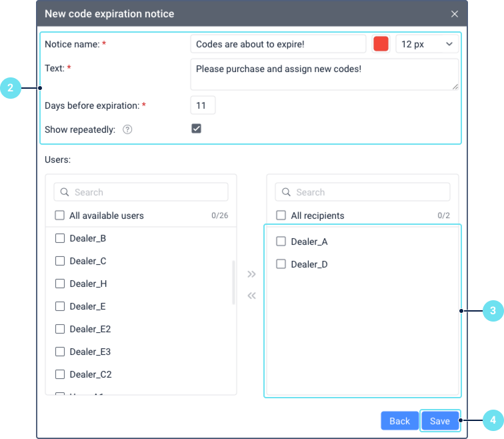The image size is (504, 439).
Task: Select Dealer_E2 in the available users list
Action: [60, 329]
